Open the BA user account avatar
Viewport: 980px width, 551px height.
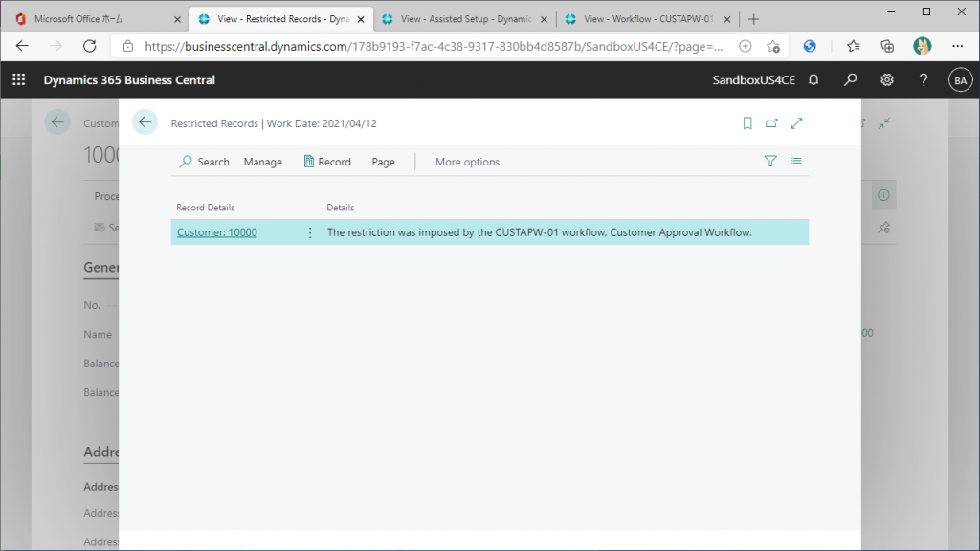[x=960, y=80]
